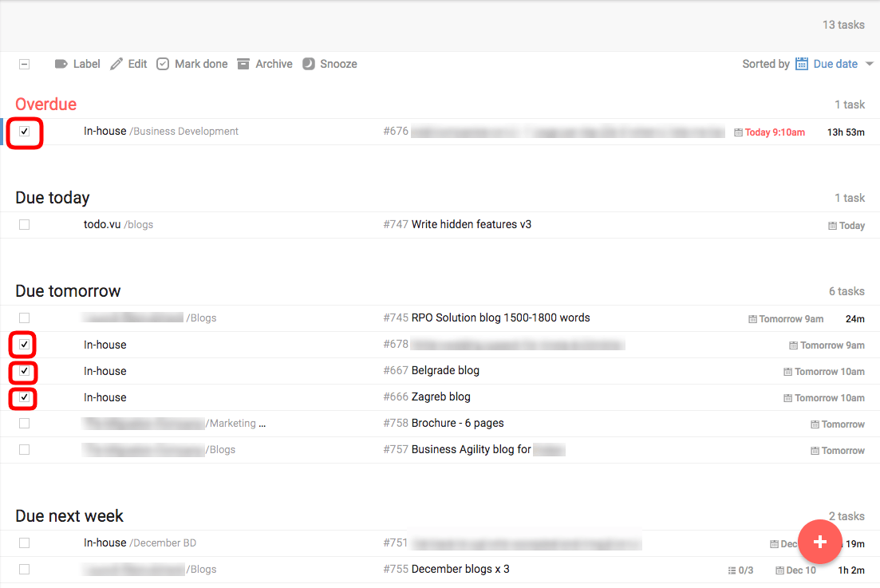The height and width of the screenshot is (588, 880).
Task: Click the Today 9:10am overdue date
Action: tap(774, 132)
